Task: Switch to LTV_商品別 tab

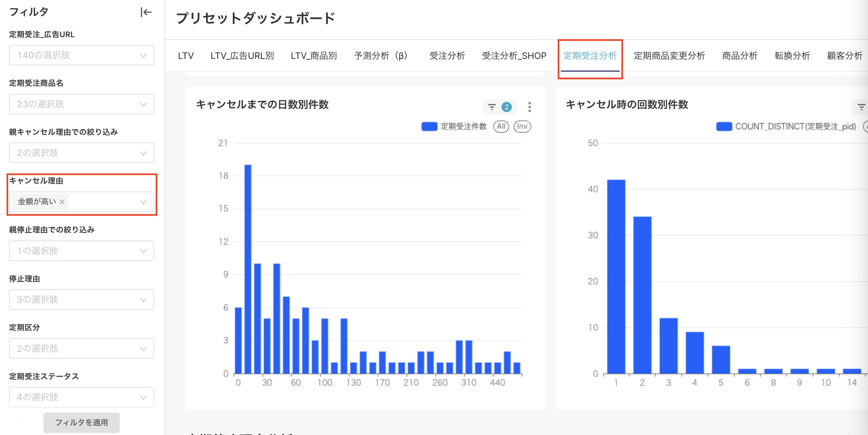Action: [x=314, y=56]
